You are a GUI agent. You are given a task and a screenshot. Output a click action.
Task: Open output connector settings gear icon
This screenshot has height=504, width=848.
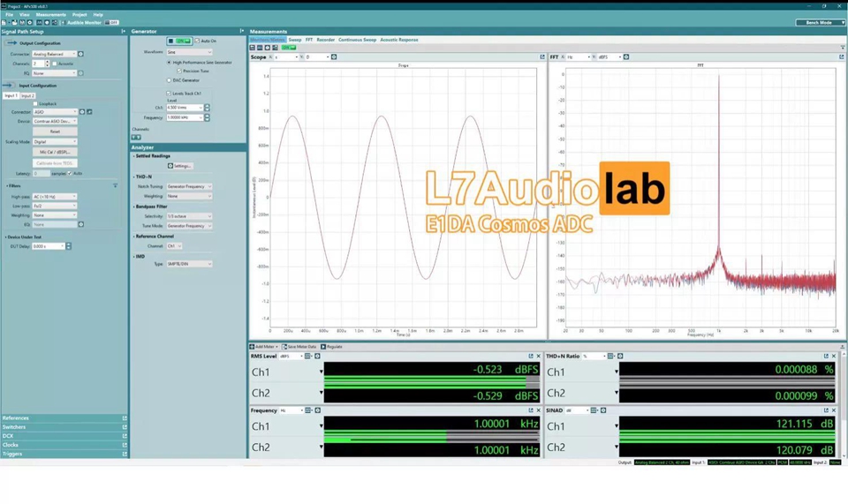[80, 54]
